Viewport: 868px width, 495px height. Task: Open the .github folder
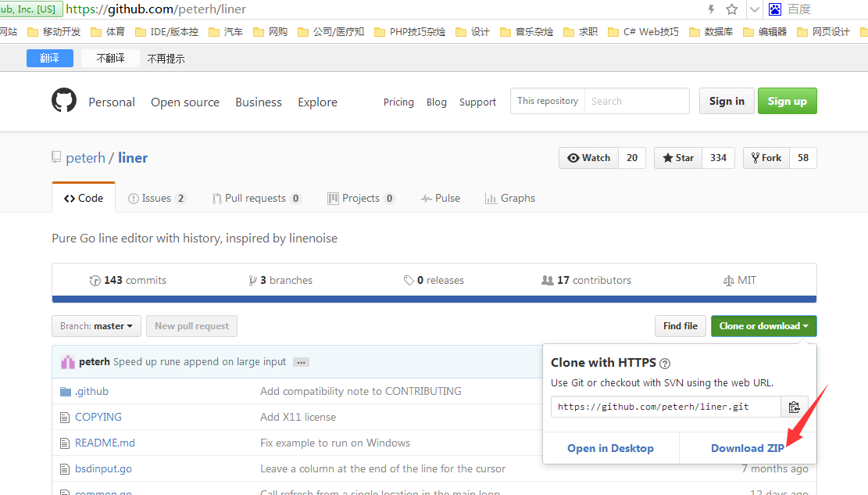[x=92, y=391]
